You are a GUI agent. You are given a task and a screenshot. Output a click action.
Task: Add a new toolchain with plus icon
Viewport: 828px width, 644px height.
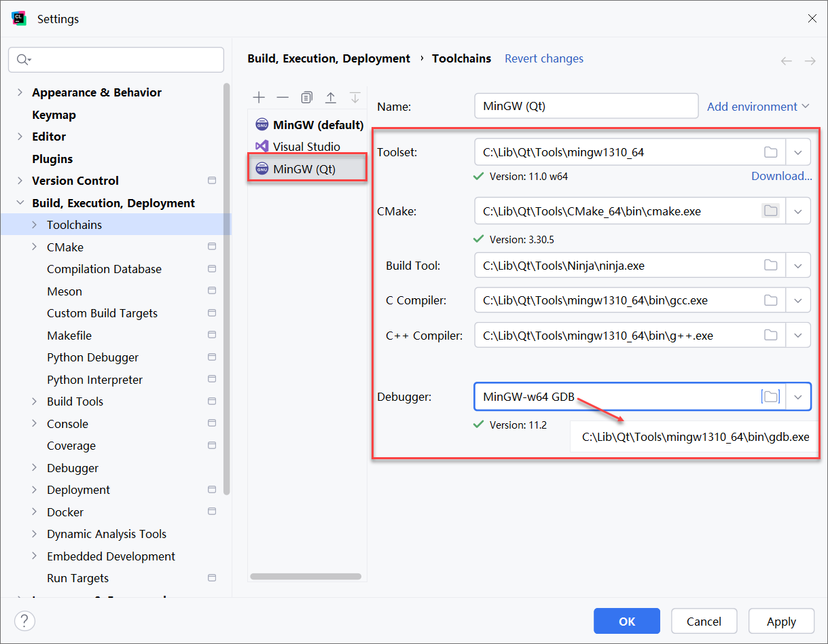tap(259, 98)
